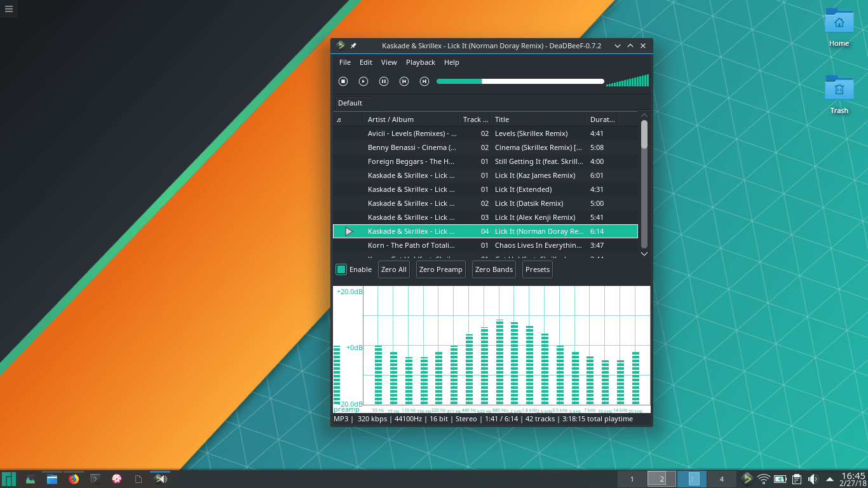Click the Zero Preamp button
The height and width of the screenshot is (488, 868).
(441, 269)
